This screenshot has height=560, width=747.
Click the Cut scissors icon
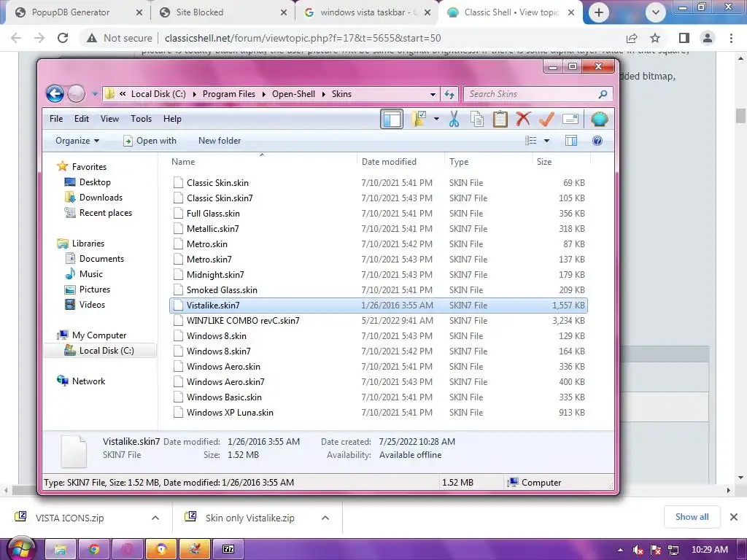(454, 119)
